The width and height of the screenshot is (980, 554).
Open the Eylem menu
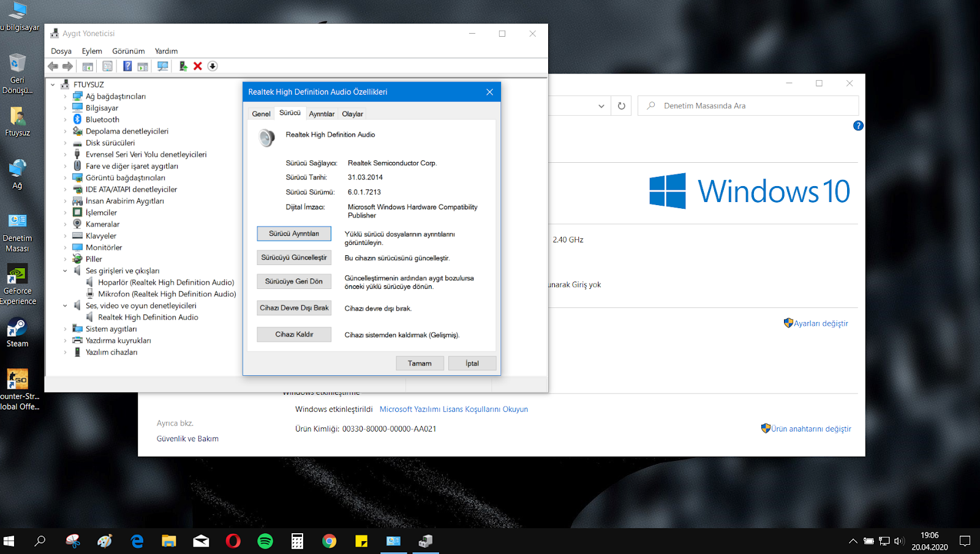(x=92, y=51)
